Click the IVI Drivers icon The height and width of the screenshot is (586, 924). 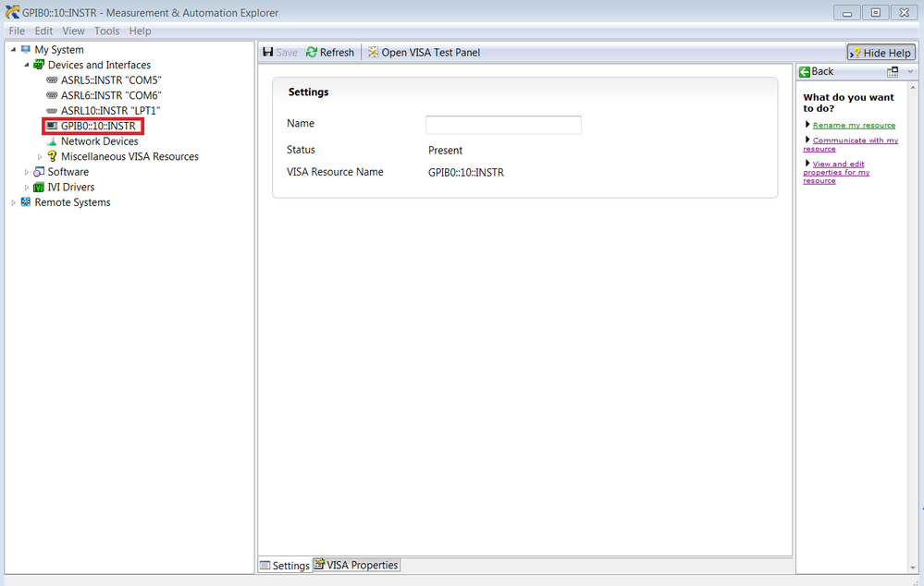coord(39,188)
